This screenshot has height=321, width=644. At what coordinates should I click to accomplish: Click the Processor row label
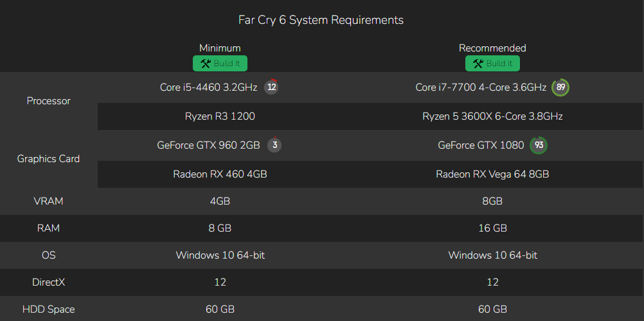48,101
